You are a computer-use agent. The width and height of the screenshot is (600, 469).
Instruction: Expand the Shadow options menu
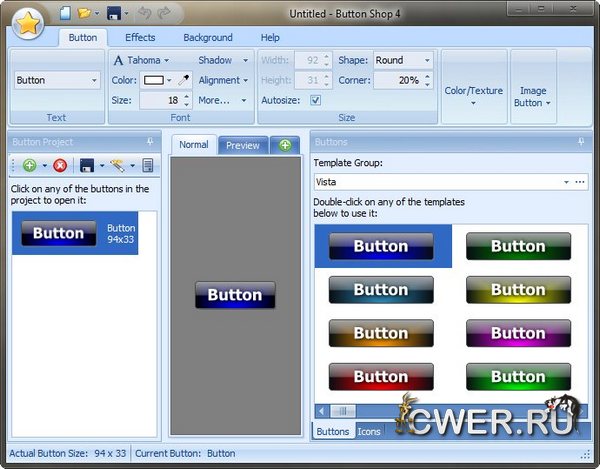click(222, 60)
